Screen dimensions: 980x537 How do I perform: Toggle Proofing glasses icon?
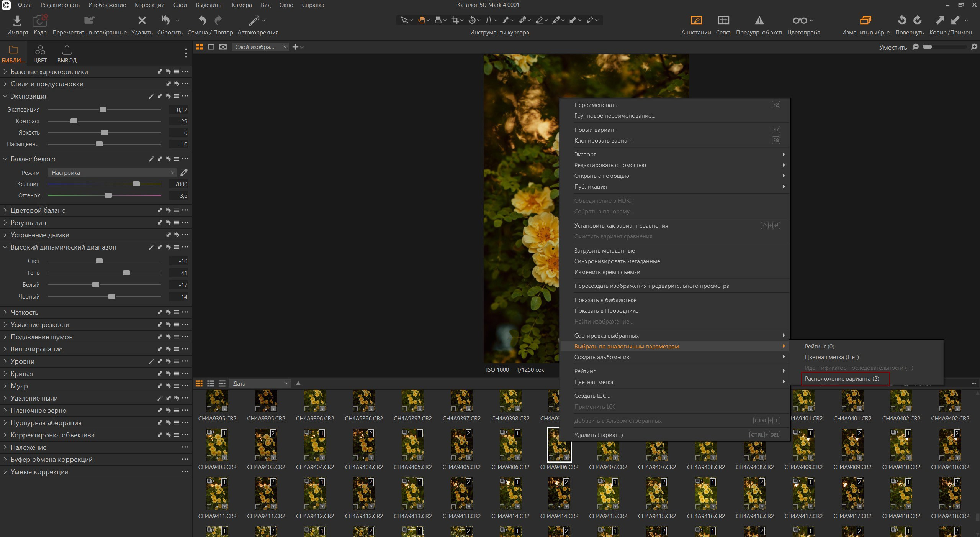click(800, 20)
